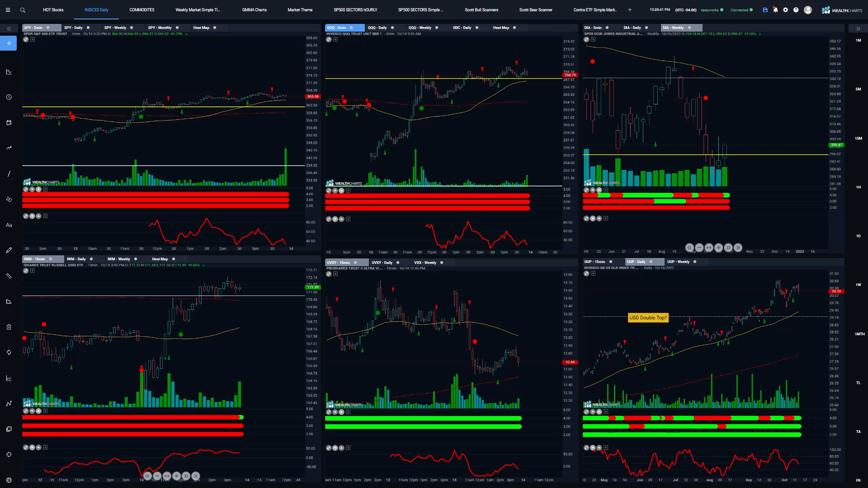The height and width of the screenshot is (488, 868).
Task: Switch to DIA - 5min chart tab
Action: pos(593,28)
